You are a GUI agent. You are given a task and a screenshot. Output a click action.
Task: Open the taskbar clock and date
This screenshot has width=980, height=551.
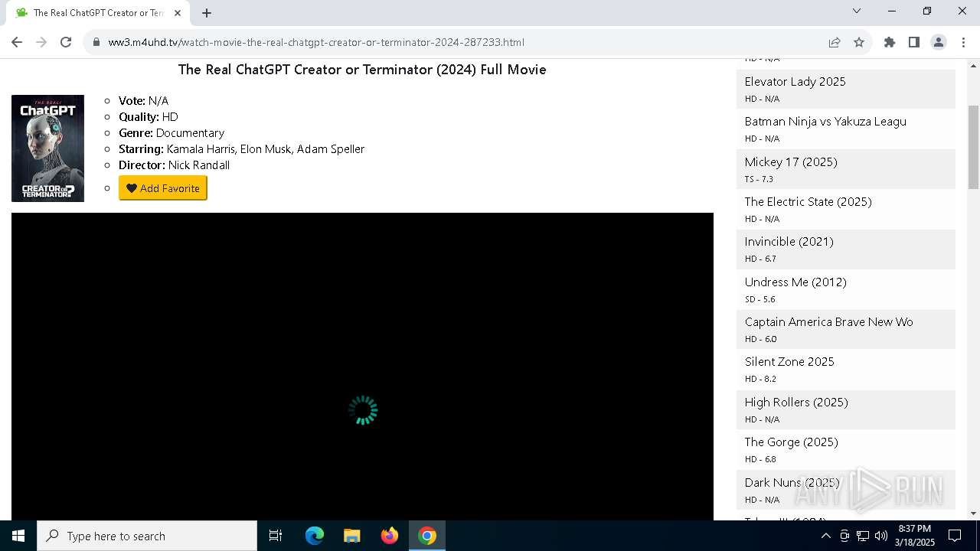tap(915, 536)
